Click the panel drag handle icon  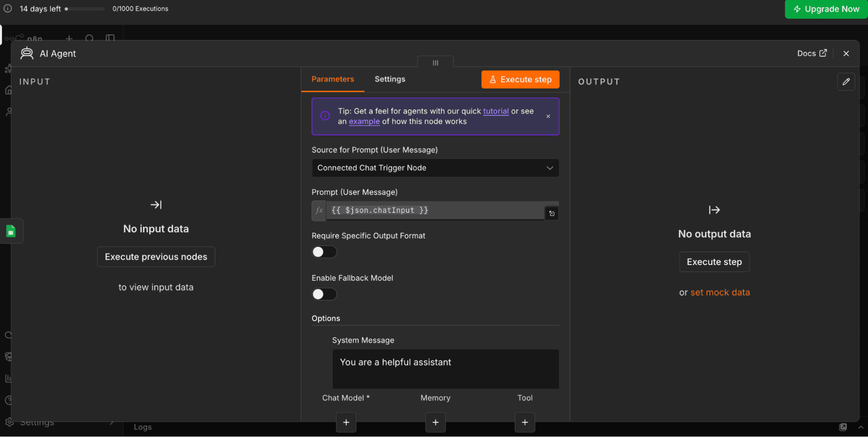(x=436, y=63)
